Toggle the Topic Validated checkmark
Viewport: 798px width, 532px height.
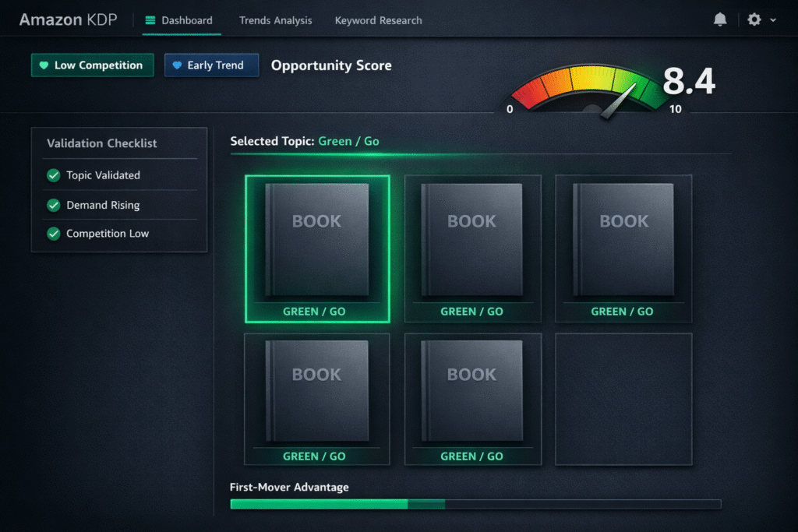[54, 176]
